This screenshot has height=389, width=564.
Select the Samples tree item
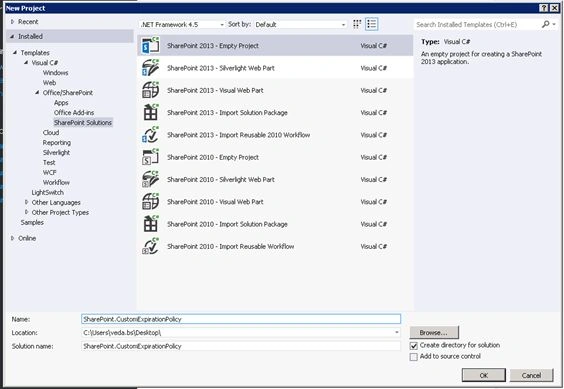(32, 222)
